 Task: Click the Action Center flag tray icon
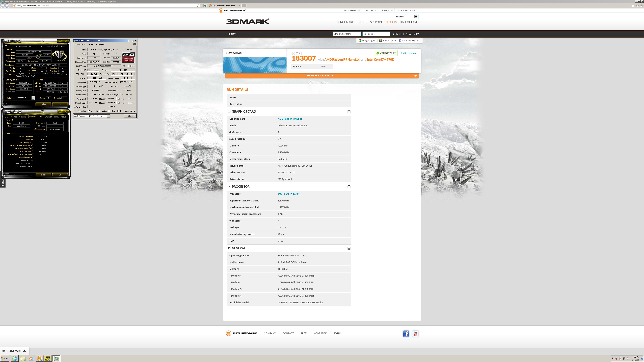tap(616, 358)
